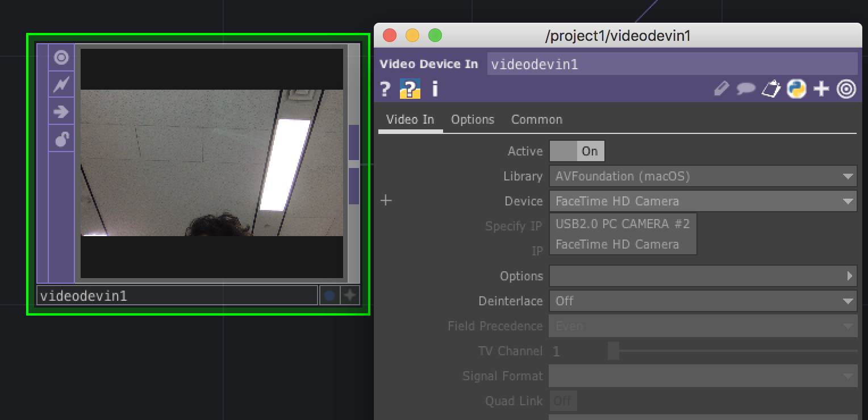
Task: Switch to the Common tab
Action: click(536, 119)
